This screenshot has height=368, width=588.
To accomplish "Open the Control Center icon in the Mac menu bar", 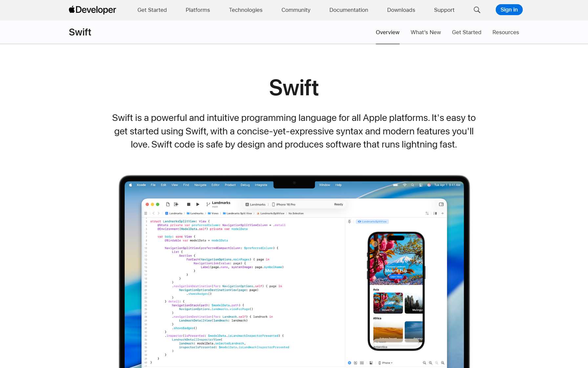I will click(421, 185).
